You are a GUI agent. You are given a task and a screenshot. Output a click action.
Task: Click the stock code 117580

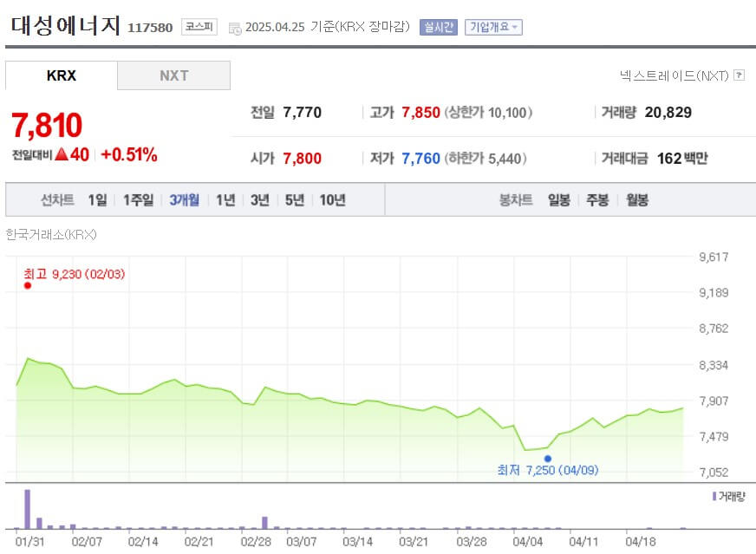point(150,28)
